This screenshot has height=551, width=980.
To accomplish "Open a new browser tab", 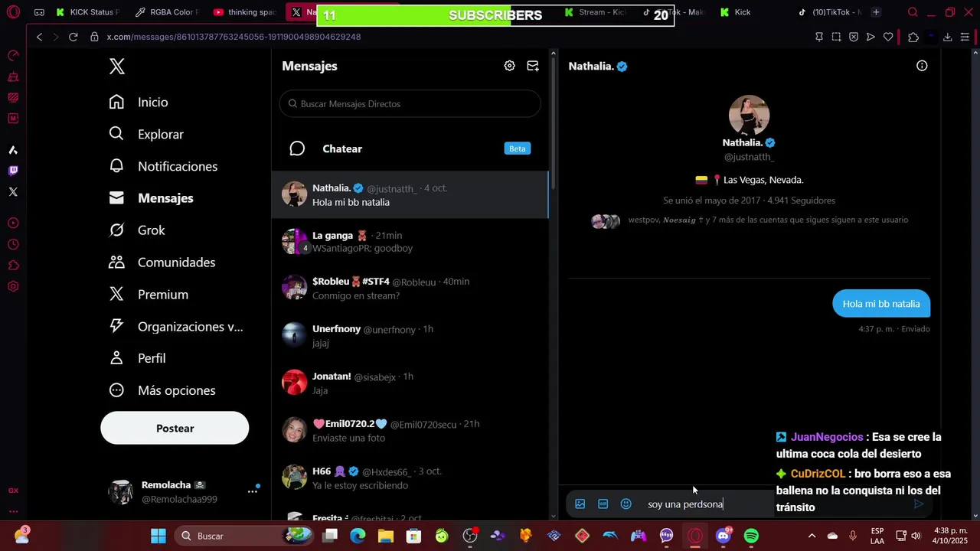I will pos(876,12).
